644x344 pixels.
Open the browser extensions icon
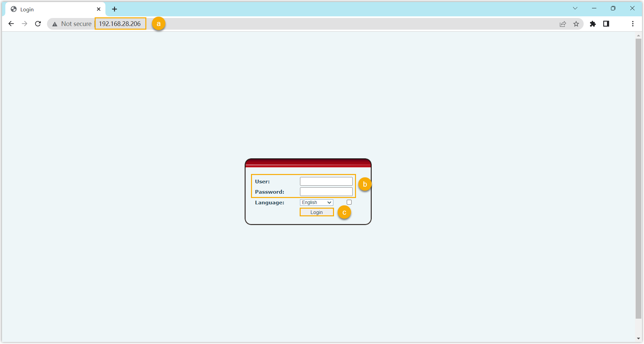pos(593,24)
